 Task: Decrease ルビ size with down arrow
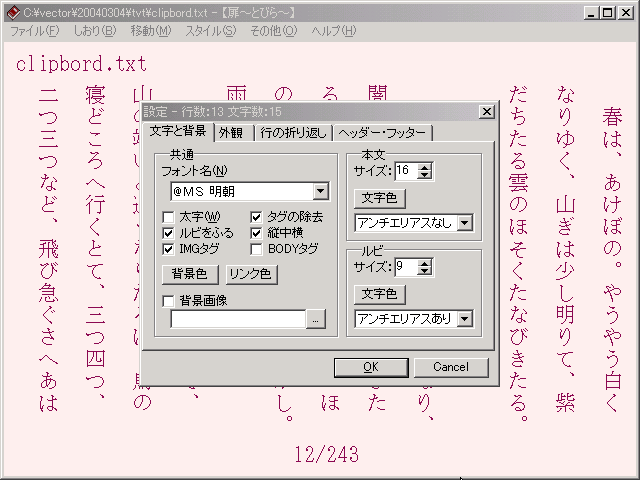pos(424,271)
